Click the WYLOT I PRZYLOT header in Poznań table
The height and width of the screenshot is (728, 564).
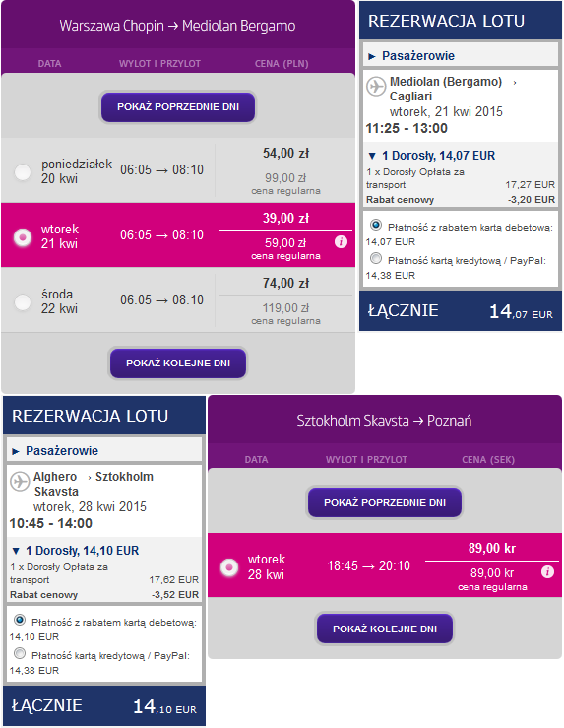(x=366, y=460)
